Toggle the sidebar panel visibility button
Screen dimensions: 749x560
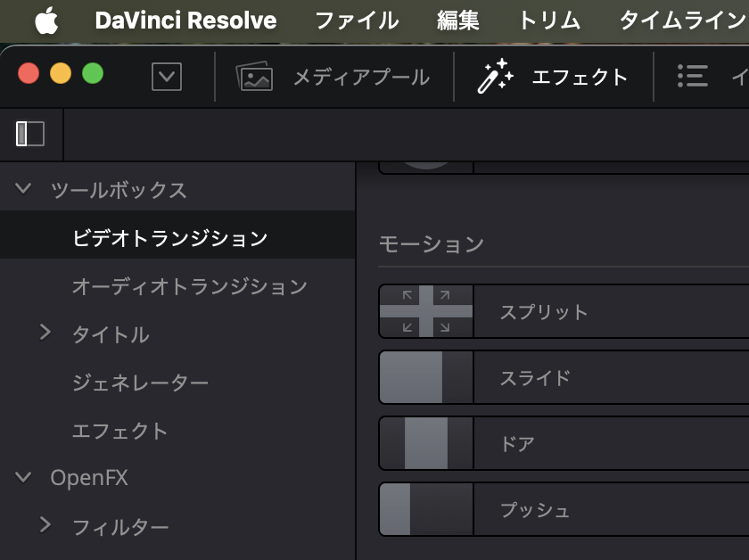(30, 134)
